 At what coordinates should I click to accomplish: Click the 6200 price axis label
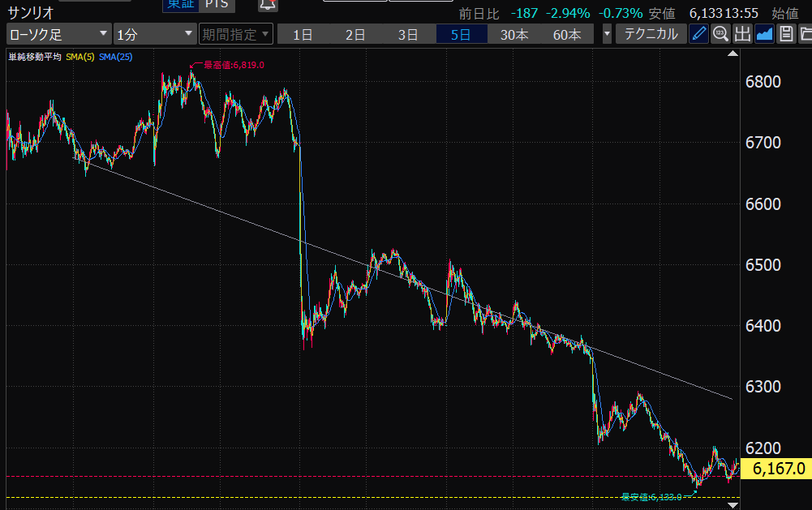point(763,448)
